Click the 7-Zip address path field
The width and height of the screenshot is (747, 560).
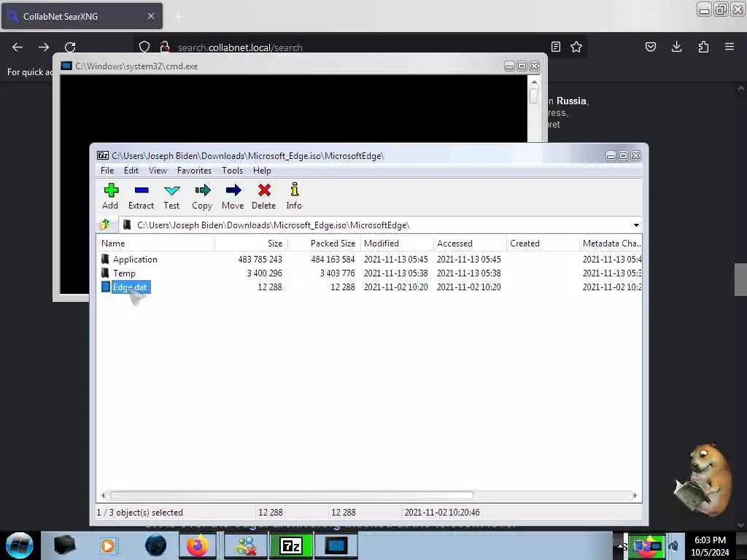[x=376, y=225]
